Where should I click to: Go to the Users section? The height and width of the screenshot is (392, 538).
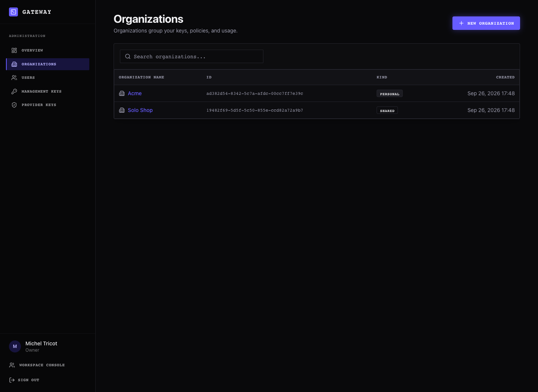[48, 78]
